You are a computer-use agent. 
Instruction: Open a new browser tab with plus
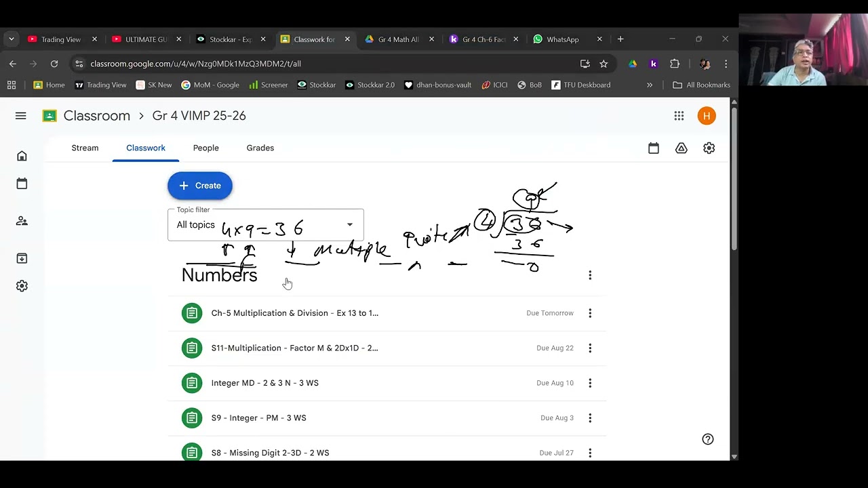pyautogui.click(x=620, y=39)
